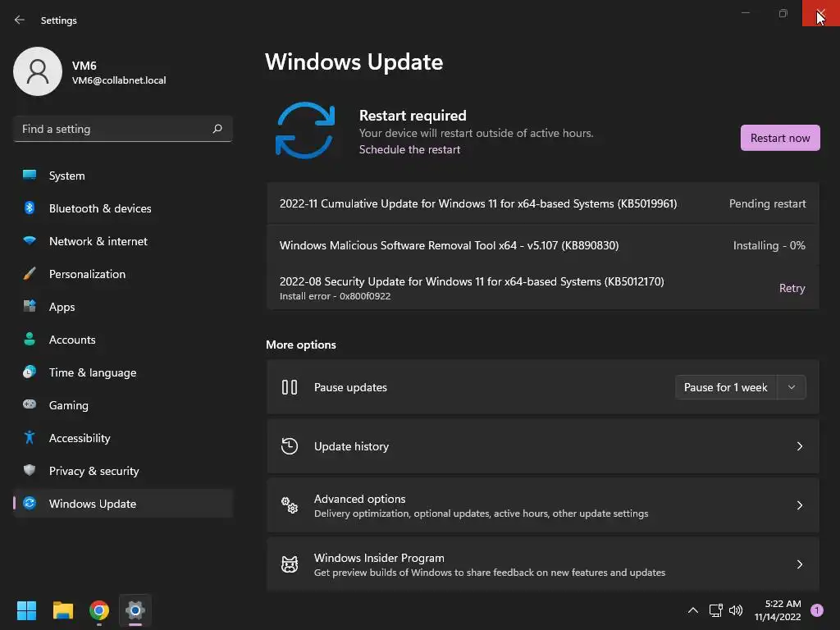Retry the KB5012170 security update
840x630 pixels.
pos(792,288)
